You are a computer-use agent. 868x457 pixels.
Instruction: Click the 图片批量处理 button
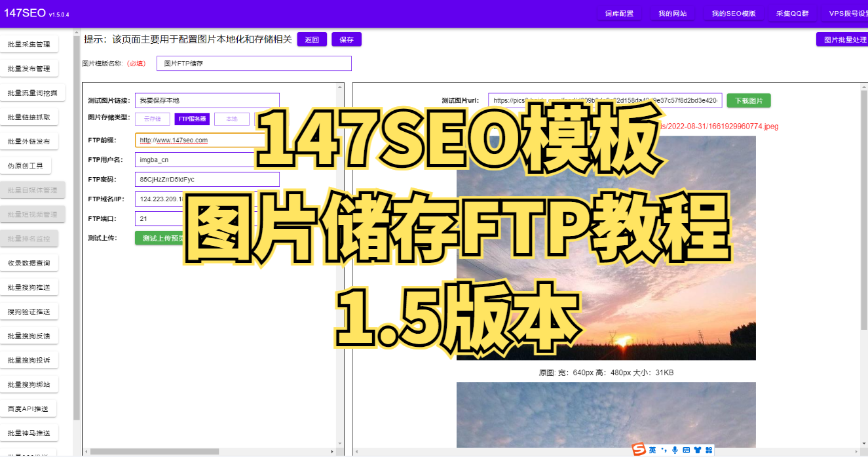click(842, 39)
